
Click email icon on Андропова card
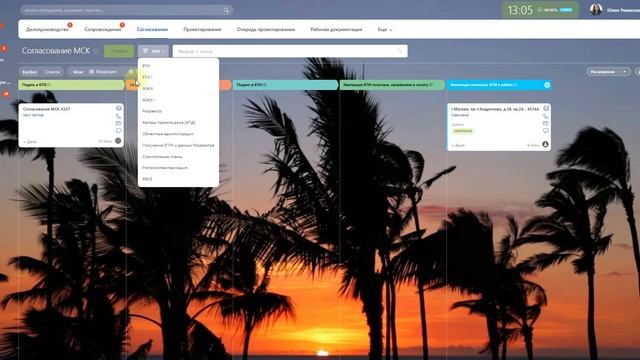(546, 123)
